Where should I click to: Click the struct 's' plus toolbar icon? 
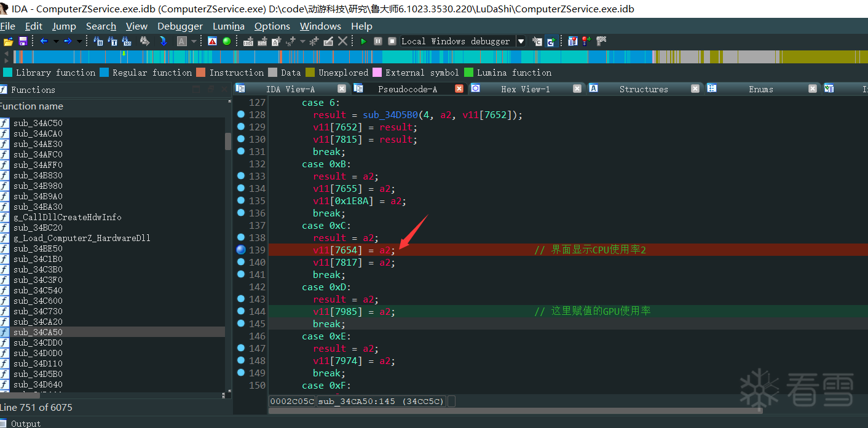tap(290, 41)
